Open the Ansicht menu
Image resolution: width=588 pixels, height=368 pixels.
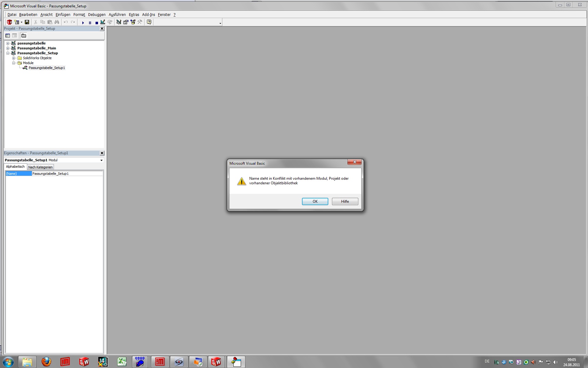47,14
